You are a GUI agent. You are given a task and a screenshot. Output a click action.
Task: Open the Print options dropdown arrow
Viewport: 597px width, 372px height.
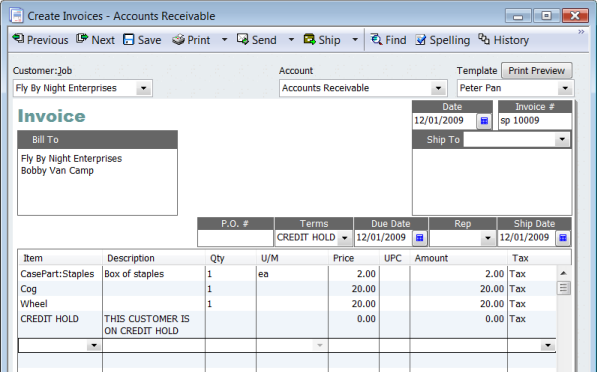[x=225, y=40]
